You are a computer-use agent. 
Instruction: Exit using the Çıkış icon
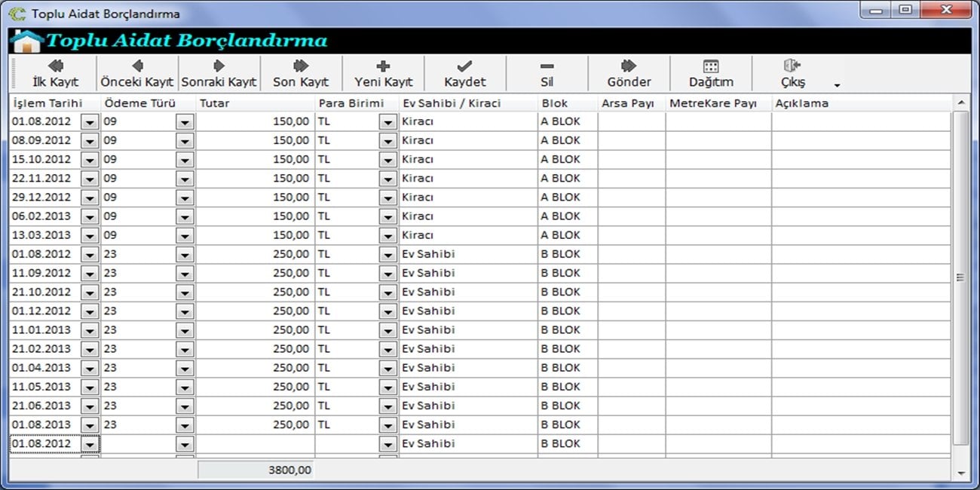point(792,66)
